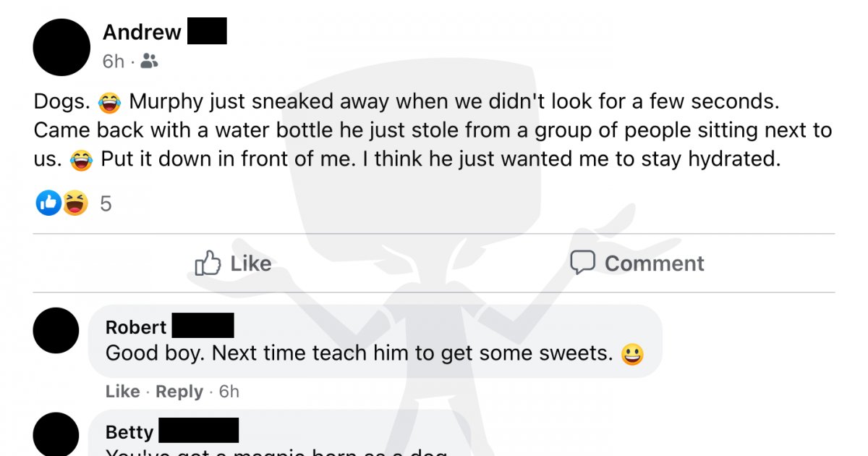
Task: Click Betty's name on her comment
Action: 129,432
